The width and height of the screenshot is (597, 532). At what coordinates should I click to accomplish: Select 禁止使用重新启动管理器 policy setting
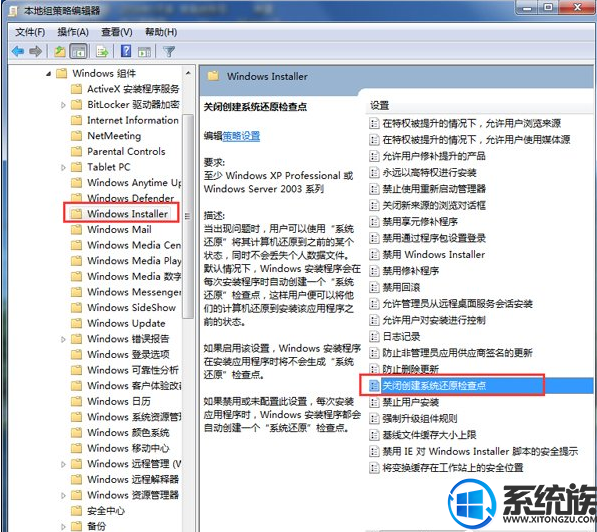[x=434, y=189]
